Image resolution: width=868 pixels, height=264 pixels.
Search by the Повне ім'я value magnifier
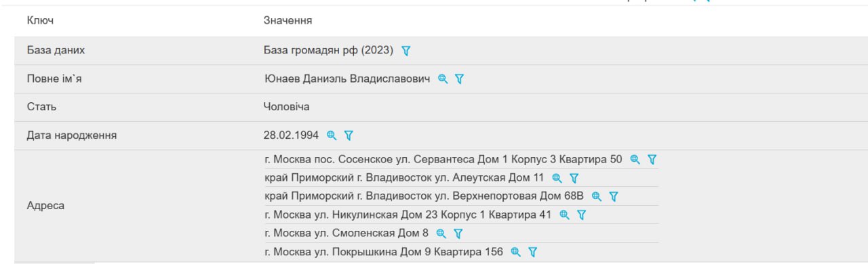443,79
